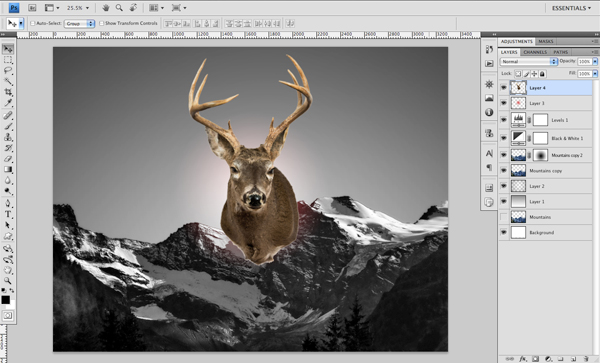Select the Brush tool
The image size is (600, 363).
click(8, 126)
